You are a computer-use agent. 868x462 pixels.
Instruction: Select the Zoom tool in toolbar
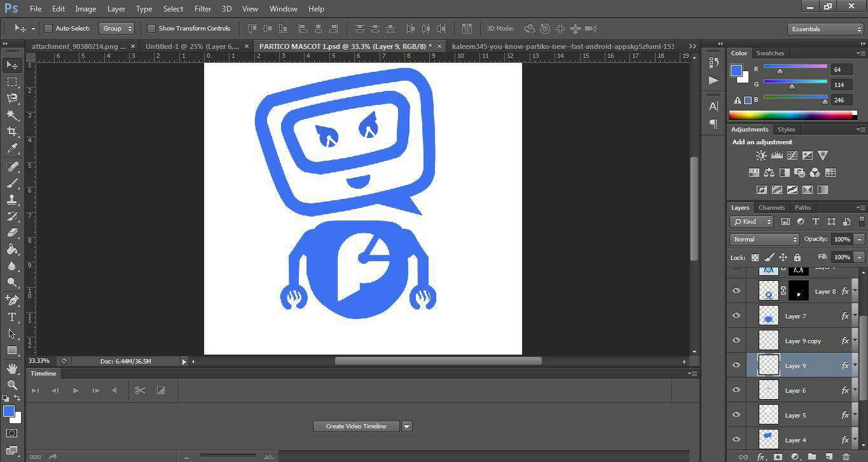(12, 385)
